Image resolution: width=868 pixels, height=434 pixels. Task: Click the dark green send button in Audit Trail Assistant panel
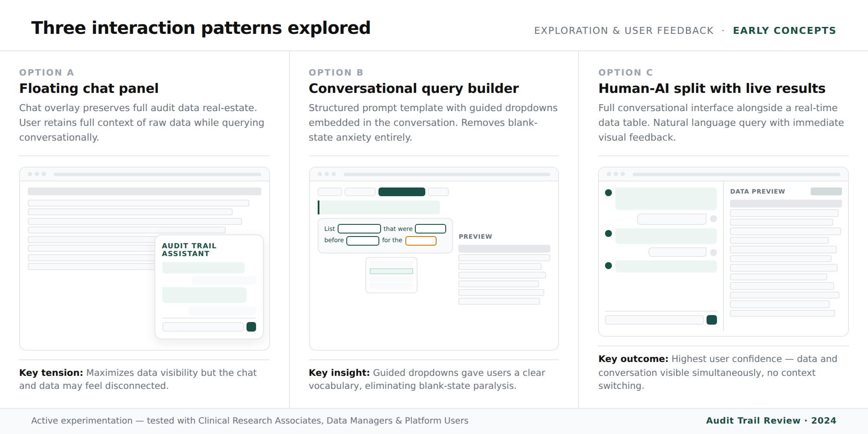(x=251, y=327)
